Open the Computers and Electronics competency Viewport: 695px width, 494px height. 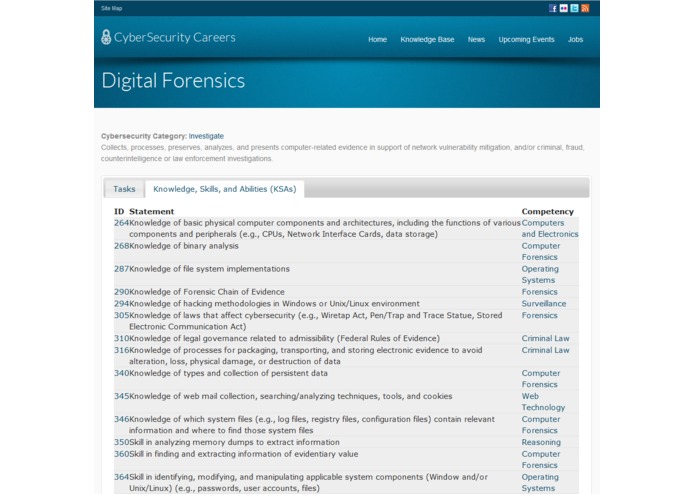tap(550, 229)
